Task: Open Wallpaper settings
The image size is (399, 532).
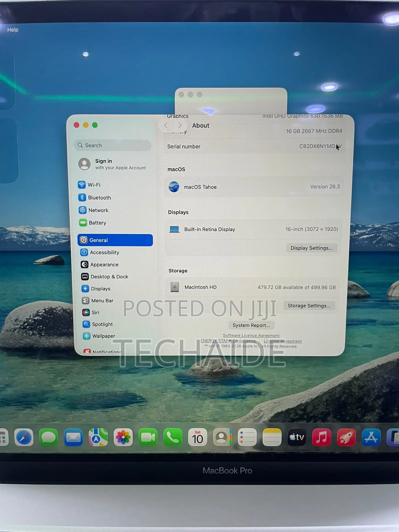Action: click(99, 336)
